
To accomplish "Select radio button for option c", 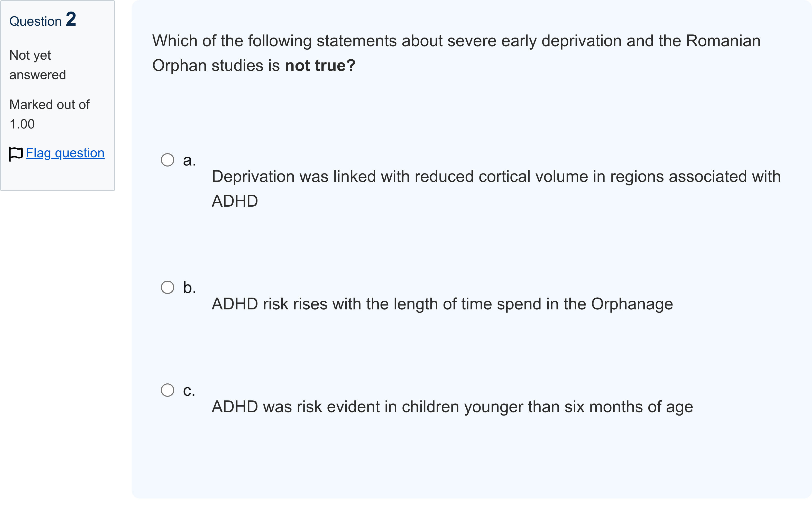I will coord(167,390).
